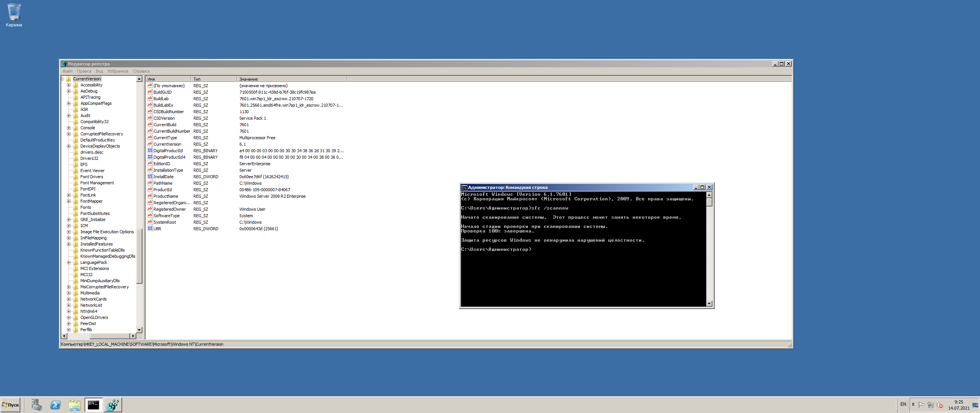Viewport: 980px width, 413px height.
Task: Click tree pane horizontal scroll-left arrow
Action: click(x=64, y=336)
